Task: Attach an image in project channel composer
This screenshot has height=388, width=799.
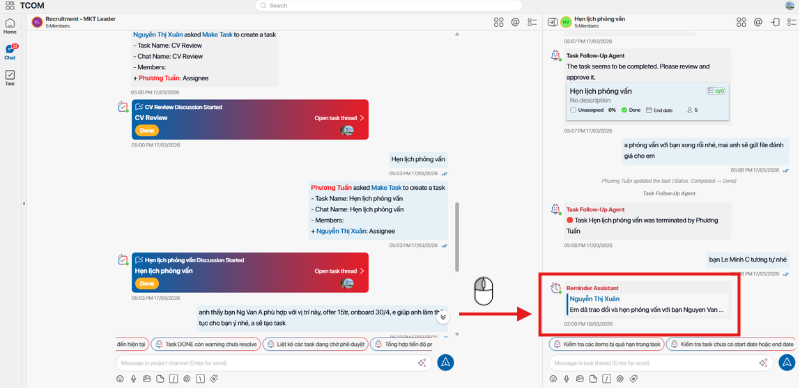Action: point(147,379)
